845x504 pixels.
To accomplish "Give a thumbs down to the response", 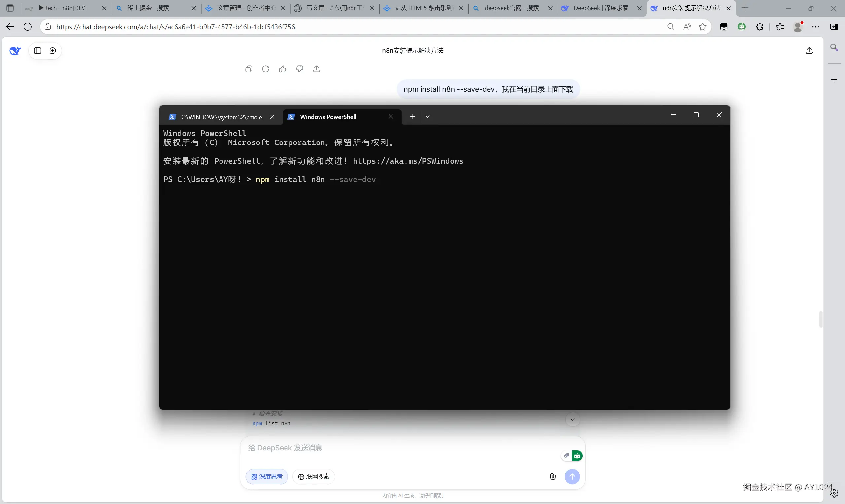I will pyautogui.click(x=299, y=69).
